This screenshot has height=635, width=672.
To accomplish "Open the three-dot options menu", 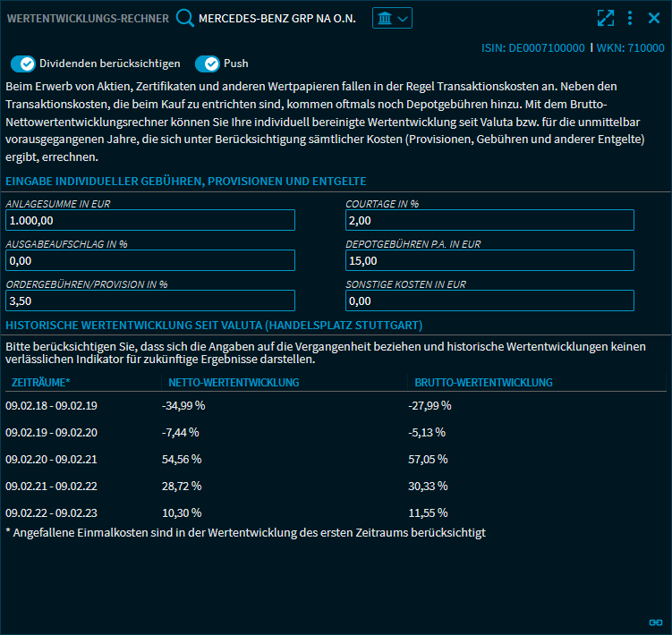I will tap(630, 18).
